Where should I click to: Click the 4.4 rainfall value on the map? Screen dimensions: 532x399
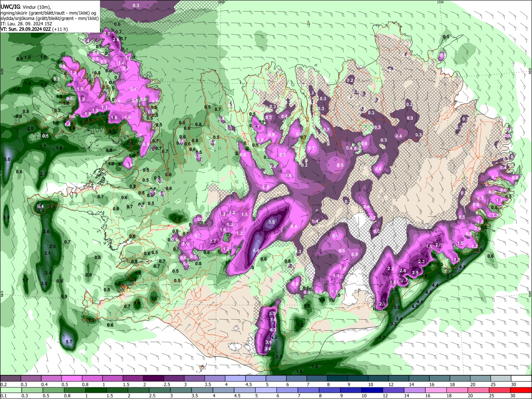point(436,285)
